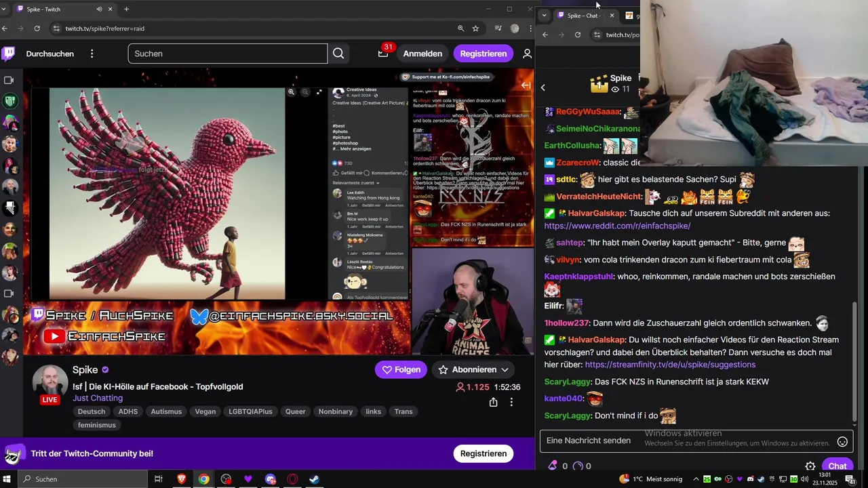The height and width of the screenshot is (488, 868).
Task: Mute the Spike - Twitch tab audio
Action: 99,9
